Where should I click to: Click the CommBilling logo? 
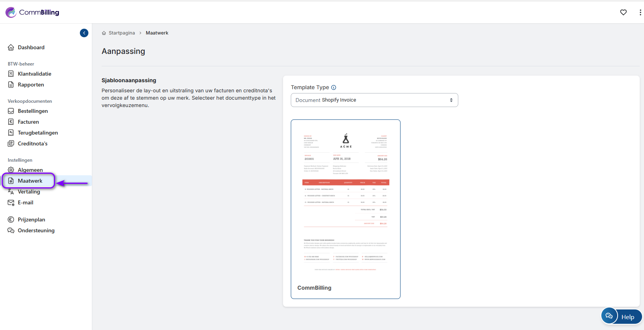click(x=33, y=12)
